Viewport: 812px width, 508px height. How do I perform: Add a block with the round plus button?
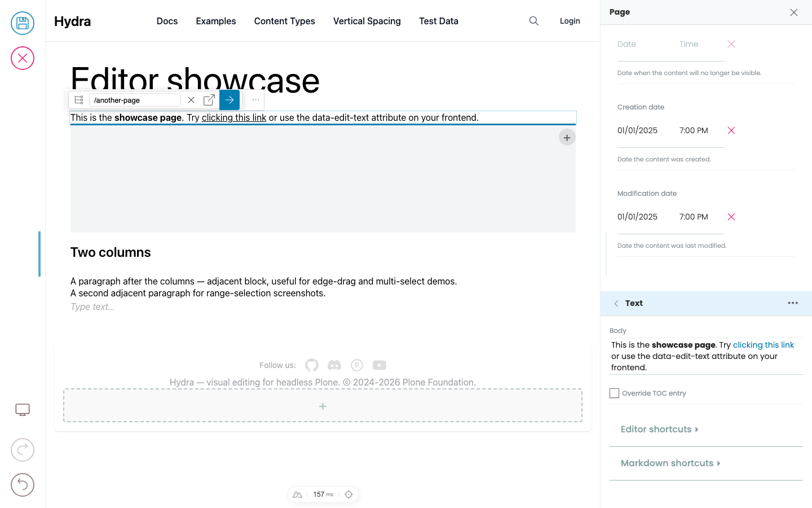tap(567, 138)
